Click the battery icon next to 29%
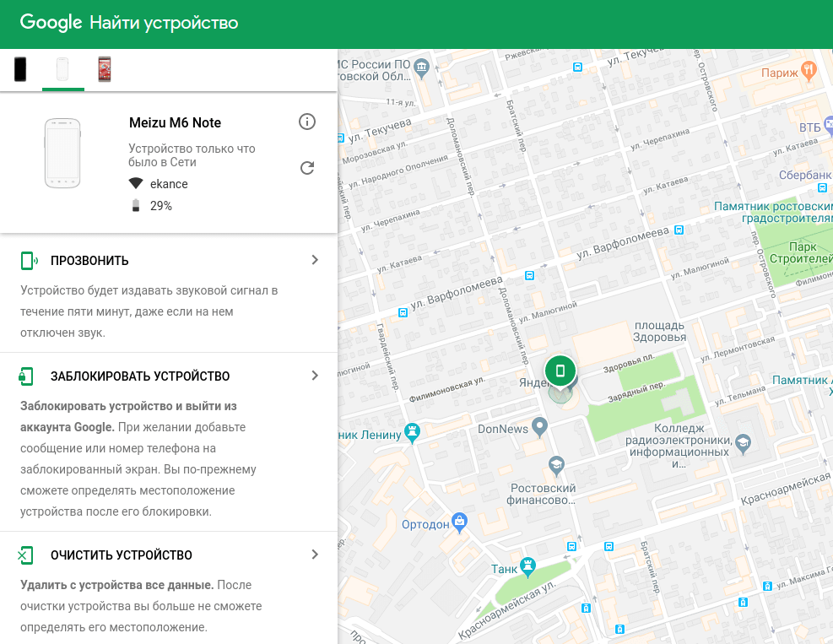This screenshot has width=833, height=644. pos(136,206)
